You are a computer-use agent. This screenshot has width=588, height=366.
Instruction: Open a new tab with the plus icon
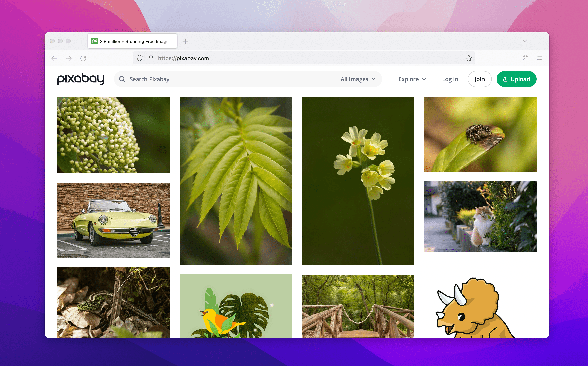coord(185,41)
